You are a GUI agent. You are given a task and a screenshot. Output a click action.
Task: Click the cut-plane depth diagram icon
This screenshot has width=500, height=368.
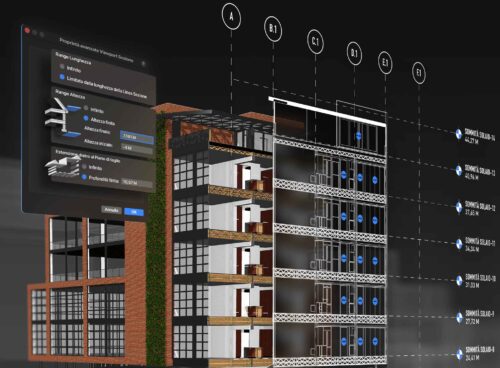pyautogui.click(x=63, y=166)
